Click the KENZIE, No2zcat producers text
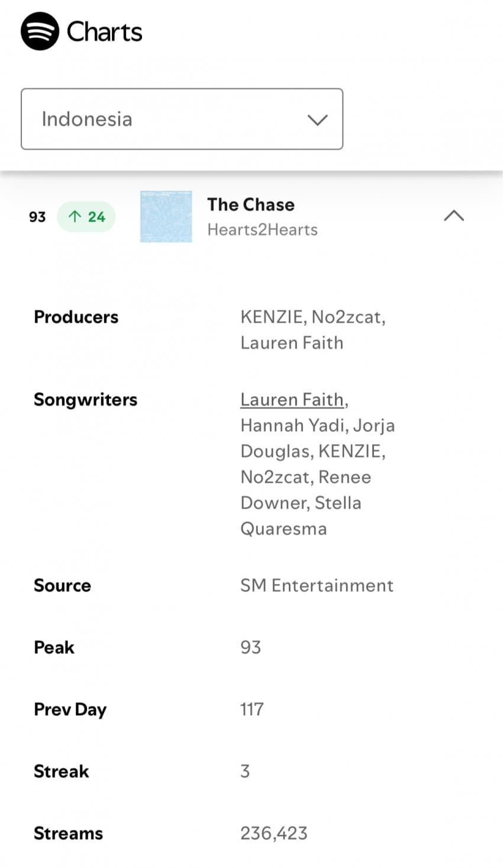Image resolution: width=503 pixels, height=868 pixels. point(312,317)
